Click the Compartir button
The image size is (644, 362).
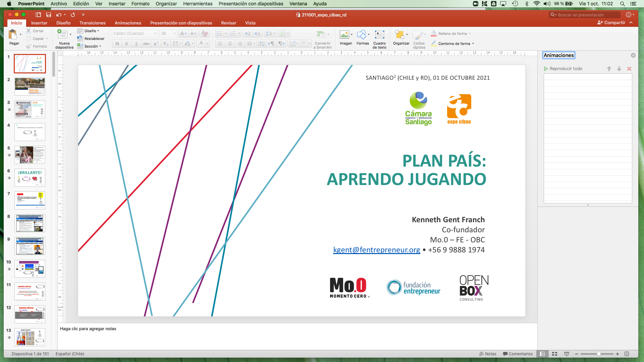(x=611, y=23)
